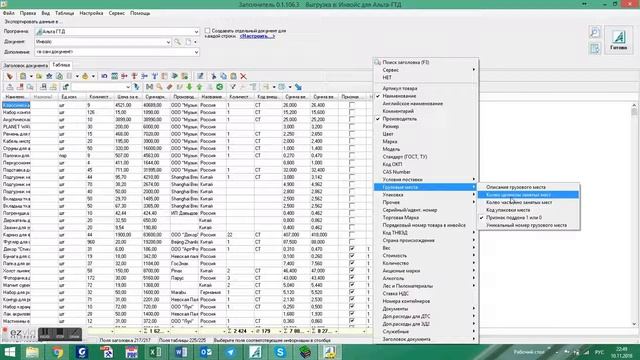Open Word from the taskbar
The width and height of the screenshot is (640, 360).
180,352
